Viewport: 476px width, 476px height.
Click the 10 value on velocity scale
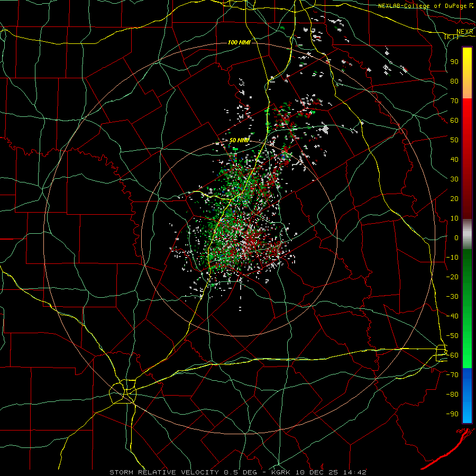coord(454,218)
